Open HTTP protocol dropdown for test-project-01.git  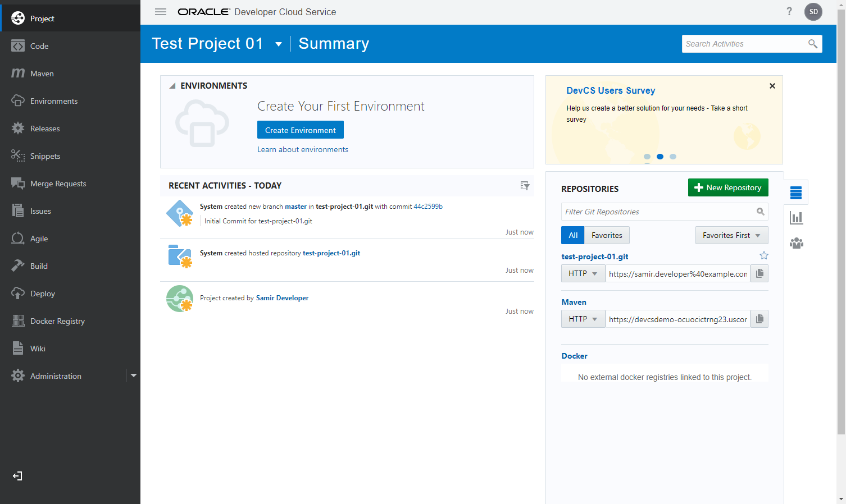583,273
